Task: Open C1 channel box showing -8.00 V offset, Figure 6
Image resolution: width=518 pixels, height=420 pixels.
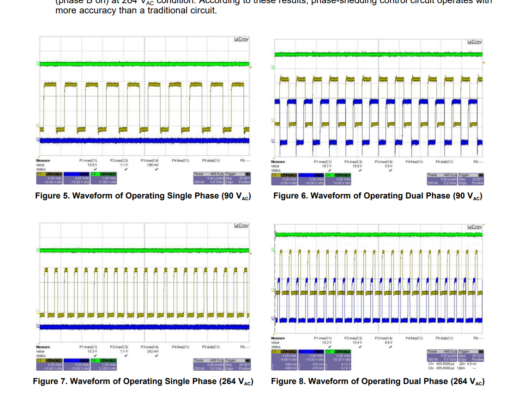Action: tap(284, 179)
